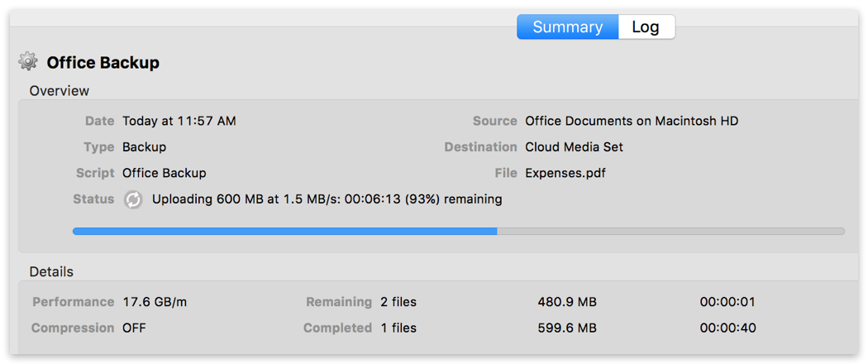The height and width of the screenshot is (364, 868).
Task: Click the Type value Backup
Action: coord(145,147)
